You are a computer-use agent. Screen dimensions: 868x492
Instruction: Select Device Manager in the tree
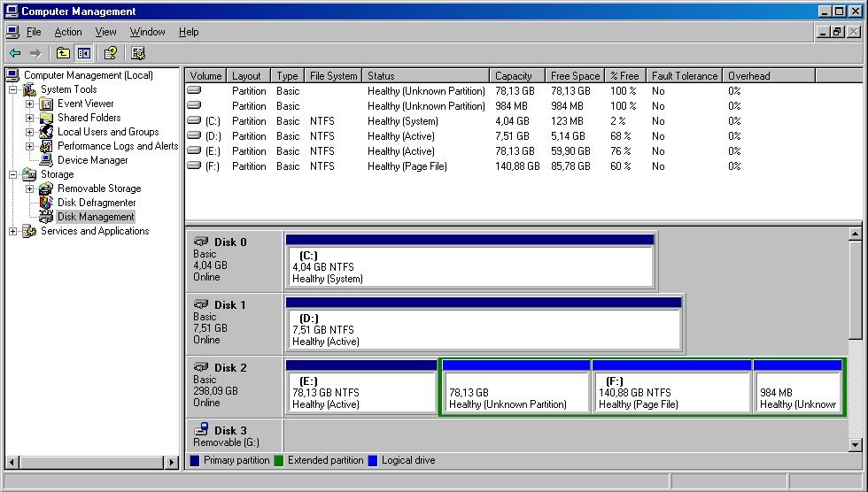pyautogui.click(x=91, y=160)
